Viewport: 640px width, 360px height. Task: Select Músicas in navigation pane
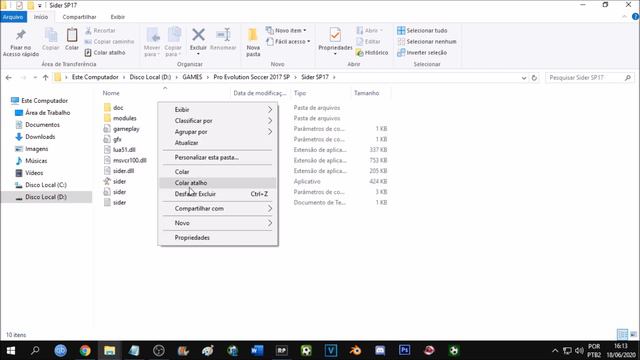36,161
